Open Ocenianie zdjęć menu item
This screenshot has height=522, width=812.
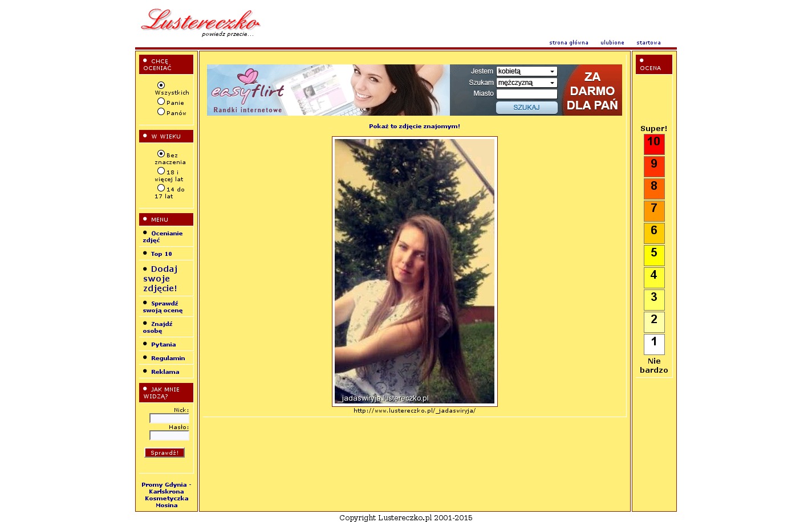163,236
